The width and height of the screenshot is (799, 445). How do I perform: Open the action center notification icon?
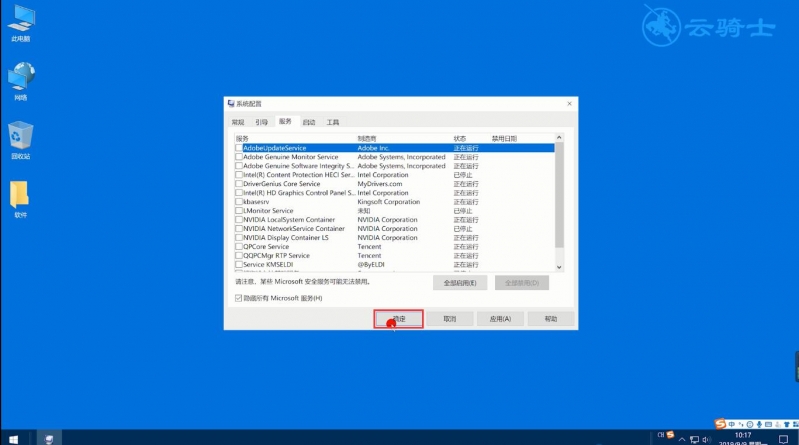point(783,439)
